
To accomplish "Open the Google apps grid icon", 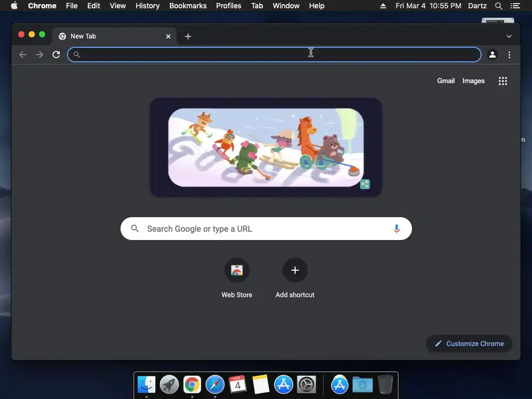I will (x=503, y=81).
